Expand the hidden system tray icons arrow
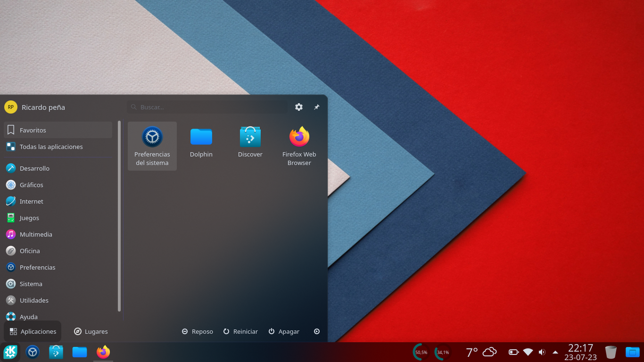Viewport: 644px width, 362px height. pos(555,352)
